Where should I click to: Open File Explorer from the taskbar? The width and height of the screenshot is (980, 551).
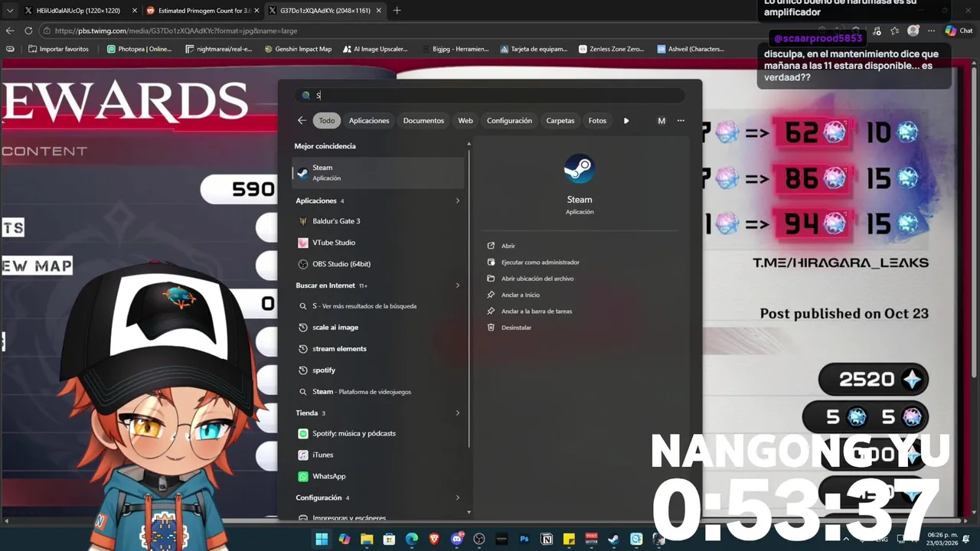pyautogui.click(x=367, y=539)
